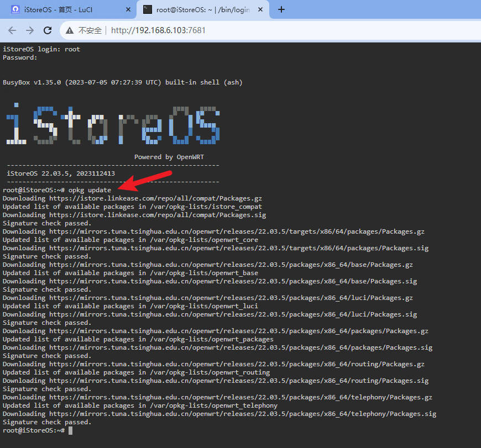Click the terminal tab favicon
The width and height of the screenshot is (481, 448).
click(148, 9)
